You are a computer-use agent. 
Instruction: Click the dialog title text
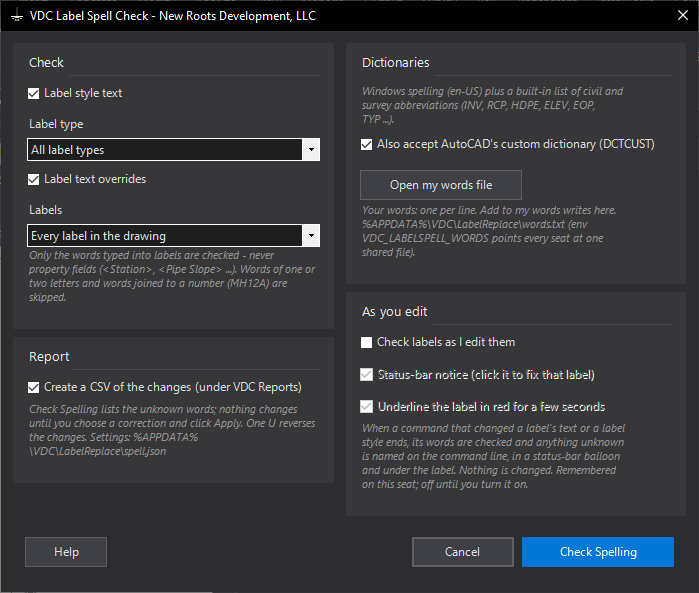point(173,16)
